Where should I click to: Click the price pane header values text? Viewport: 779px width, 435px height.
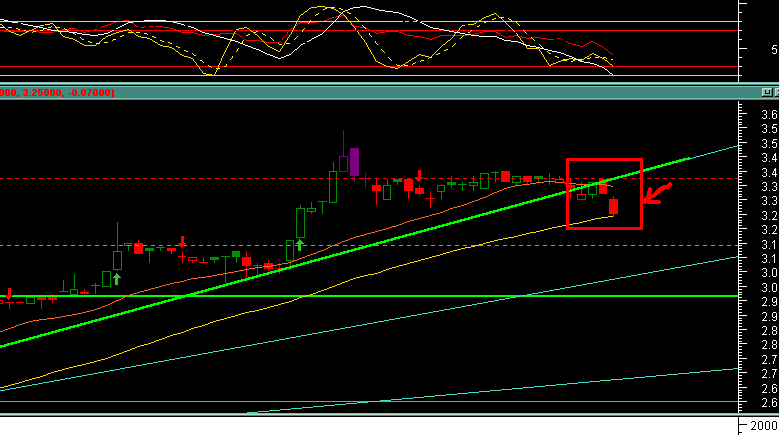coord(57,92)
